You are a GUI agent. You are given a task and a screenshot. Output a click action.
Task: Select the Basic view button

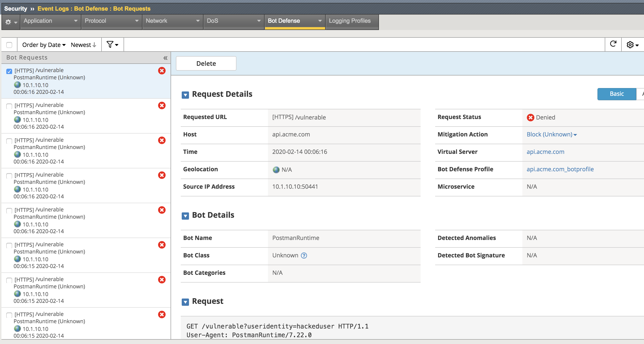click(616, 94)
